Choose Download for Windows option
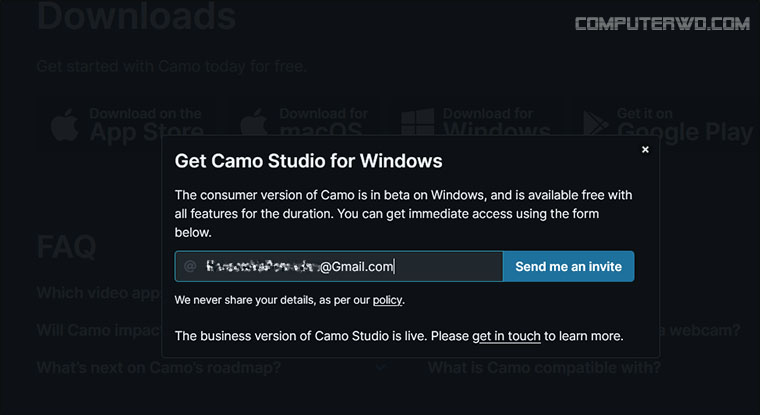 pyautogui.click(x=476, y=123)
